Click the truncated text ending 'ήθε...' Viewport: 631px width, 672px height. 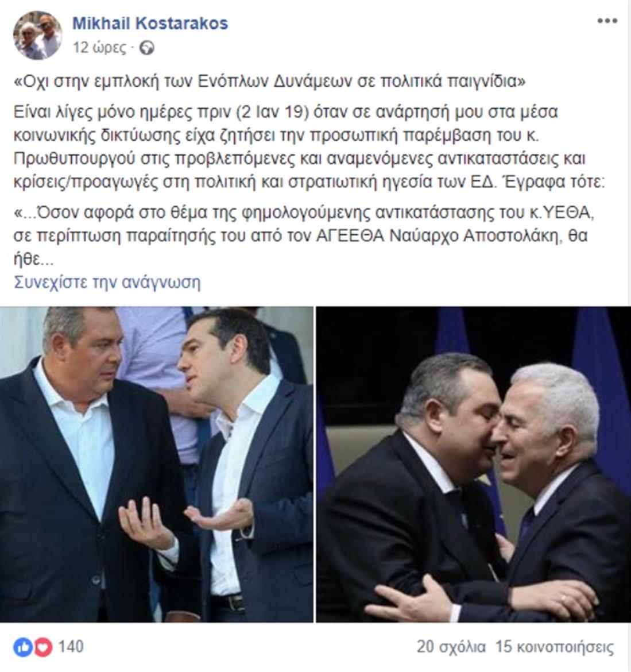[x=33, y=259]
